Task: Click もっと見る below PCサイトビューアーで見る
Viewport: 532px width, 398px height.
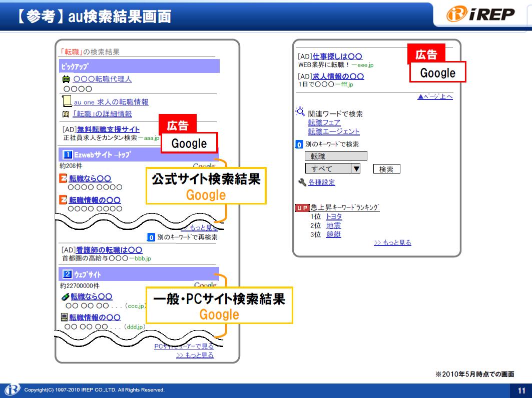Action: (195, 355)
